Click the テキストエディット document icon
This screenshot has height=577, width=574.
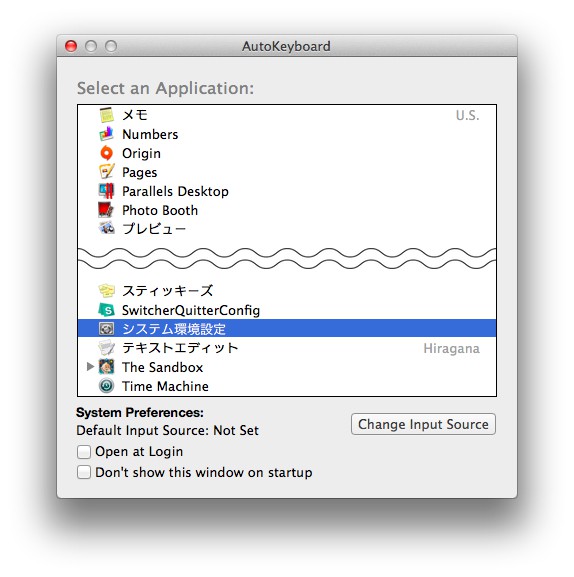point(107,348)
